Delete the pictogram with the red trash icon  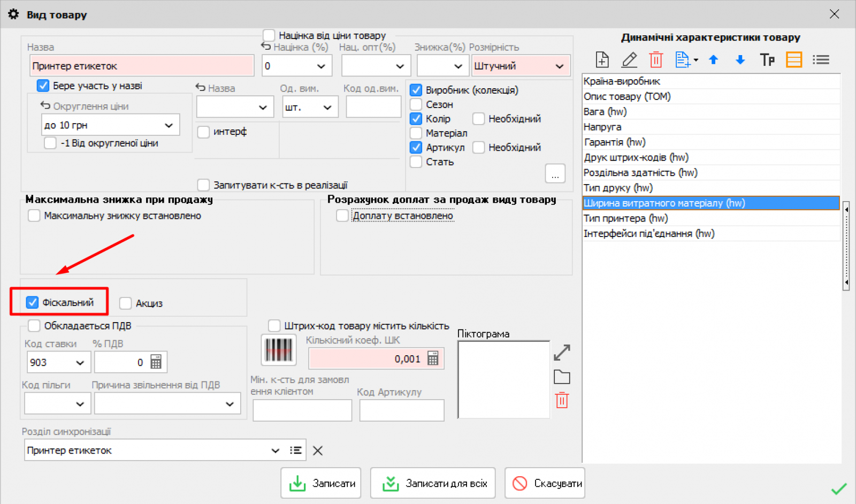tap(562, 400)
